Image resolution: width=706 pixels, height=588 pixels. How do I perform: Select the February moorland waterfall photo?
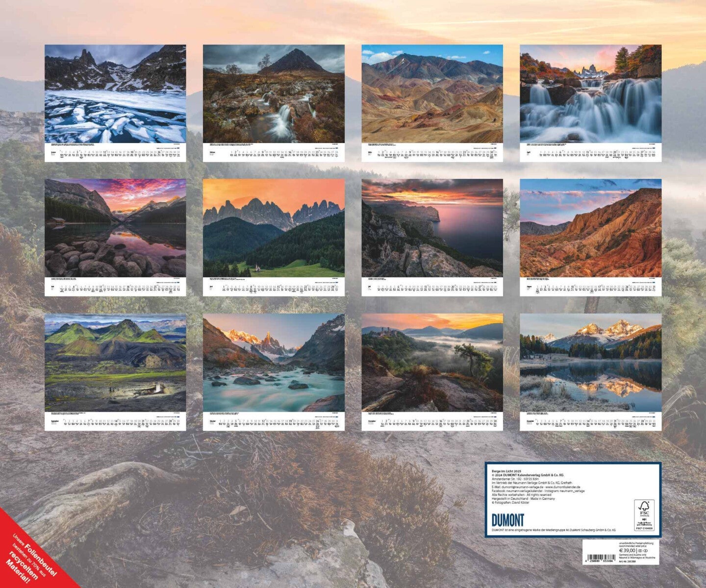point(274,94)
